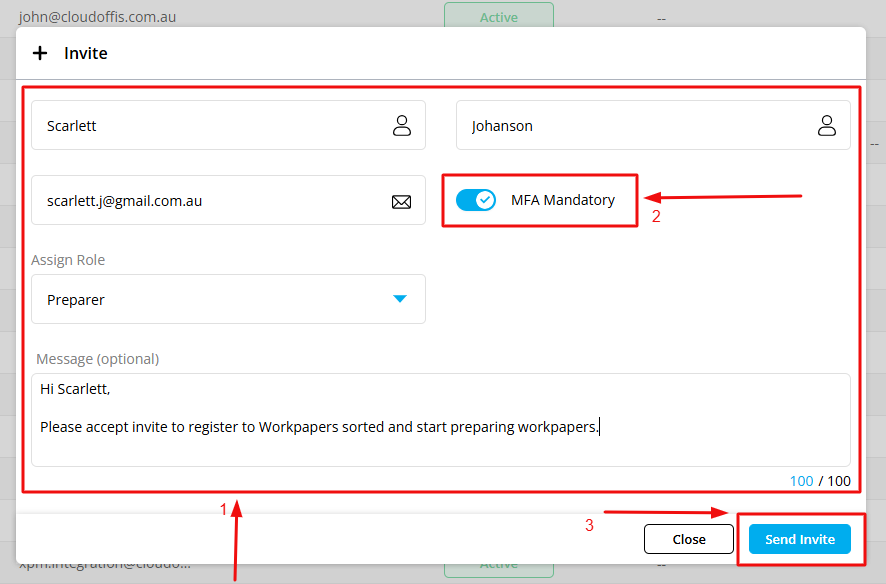Click the Message (optional) label

[x=98, y=359]
